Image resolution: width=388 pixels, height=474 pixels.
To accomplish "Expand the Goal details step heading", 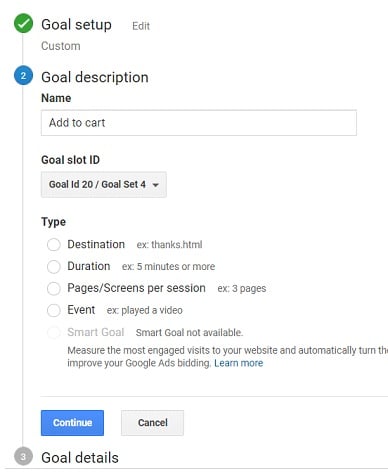I will (x=80, y=457).
